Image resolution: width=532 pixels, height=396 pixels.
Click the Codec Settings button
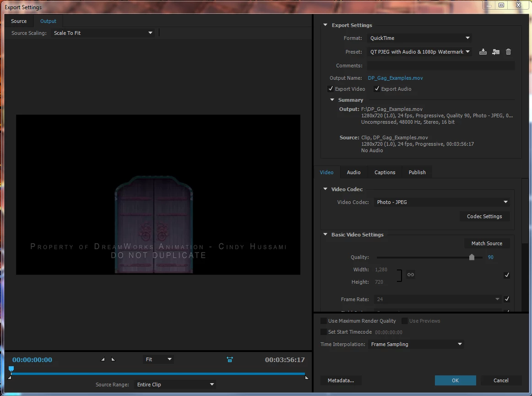(x=484, y=216)
